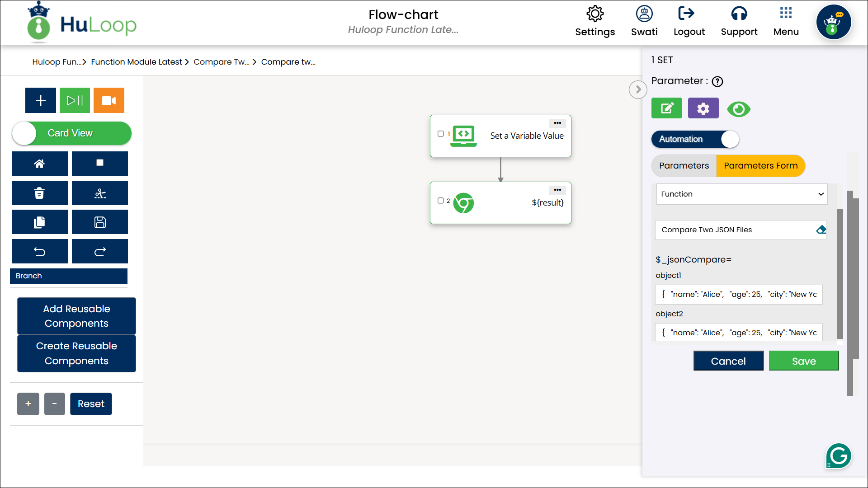This screenshot has height=488, width=868.
Task: Click the trash delete icon
Action: point(40,193)
